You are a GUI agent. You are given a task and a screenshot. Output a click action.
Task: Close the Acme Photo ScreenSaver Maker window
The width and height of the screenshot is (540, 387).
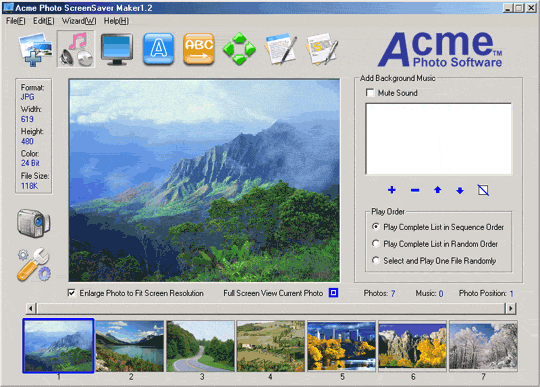531,8
